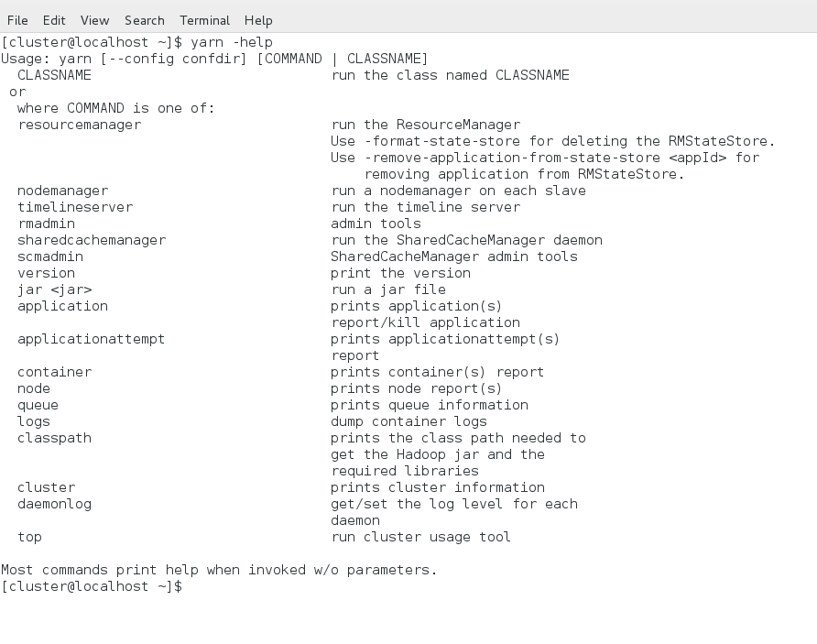
Task: Click the 'Most commands print help' line
Action: coord(219,570)
